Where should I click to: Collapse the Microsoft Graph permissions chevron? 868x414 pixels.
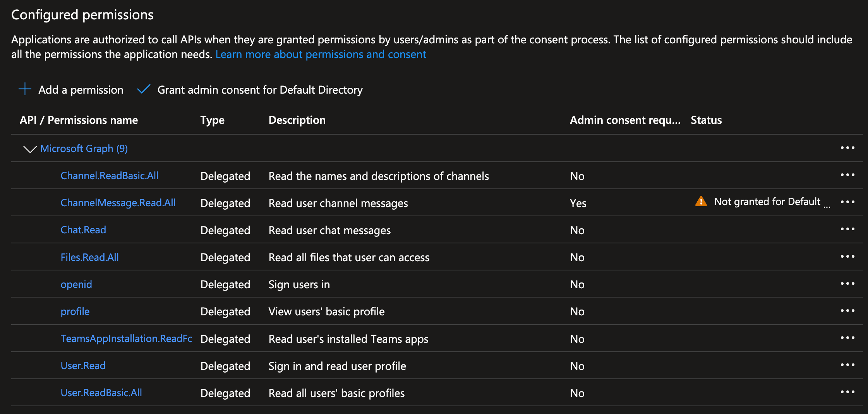30,149
